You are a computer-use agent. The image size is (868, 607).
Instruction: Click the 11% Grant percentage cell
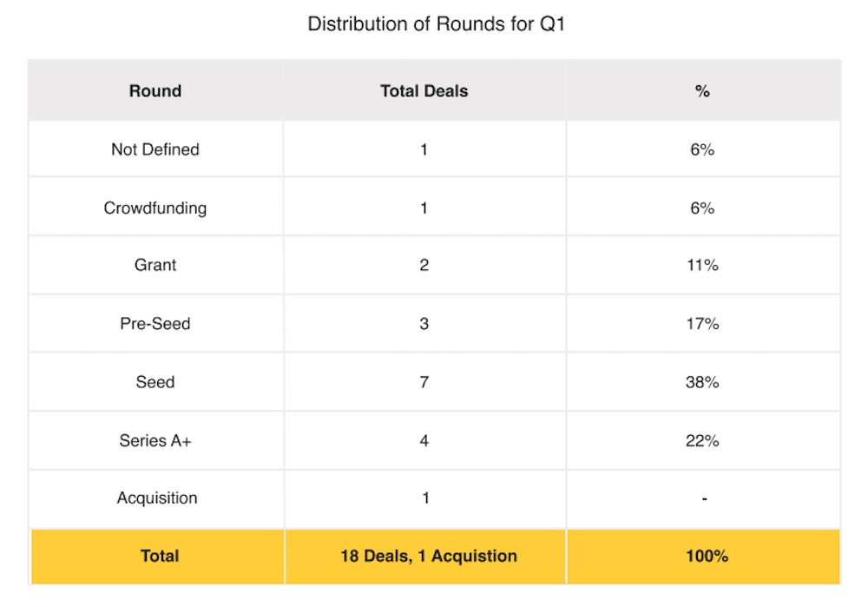click(x=702, y=266)
